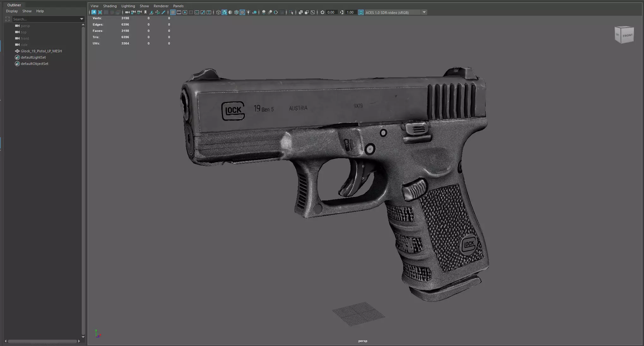Open the panel Show menu

coord(144,6)
